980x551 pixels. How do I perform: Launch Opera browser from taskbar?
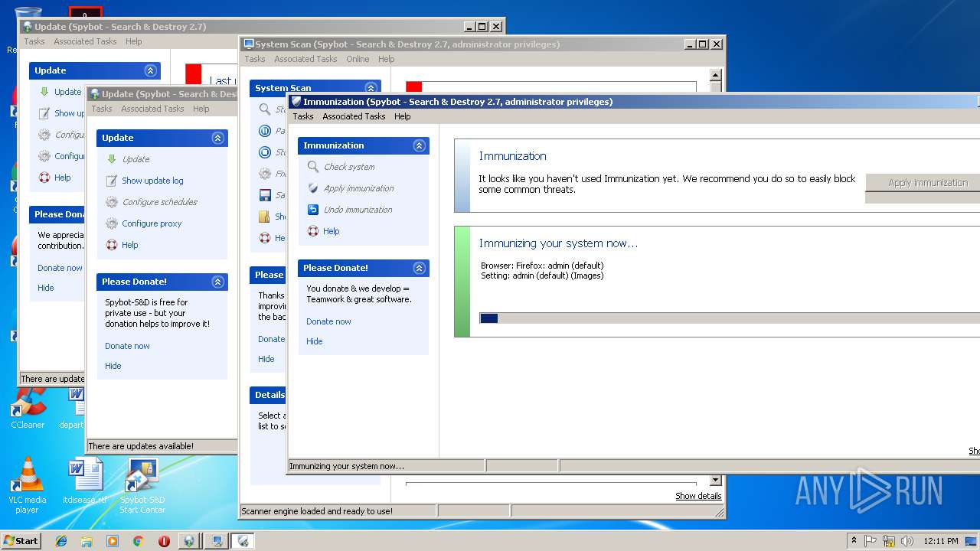coord(164,541)
